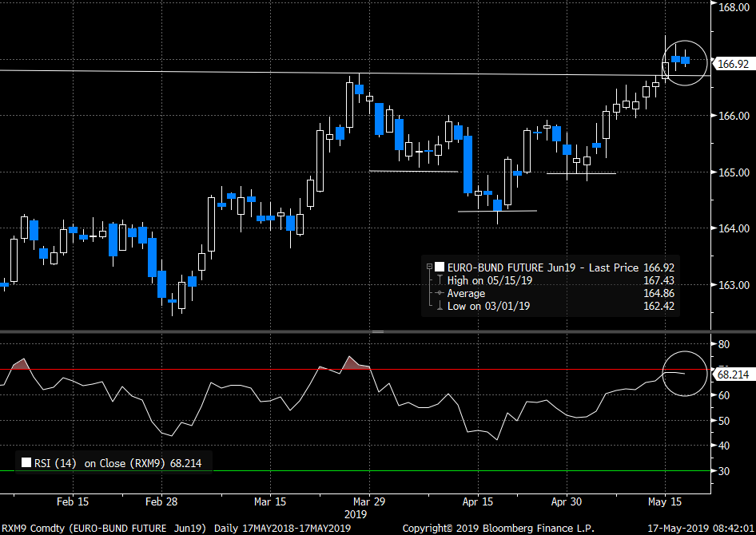Click the 163.00 price axis label

click(x=734, y=285)
